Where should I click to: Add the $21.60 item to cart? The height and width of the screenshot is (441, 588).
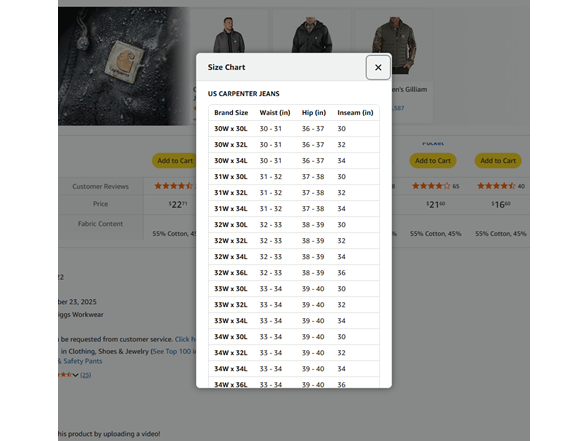433,160
